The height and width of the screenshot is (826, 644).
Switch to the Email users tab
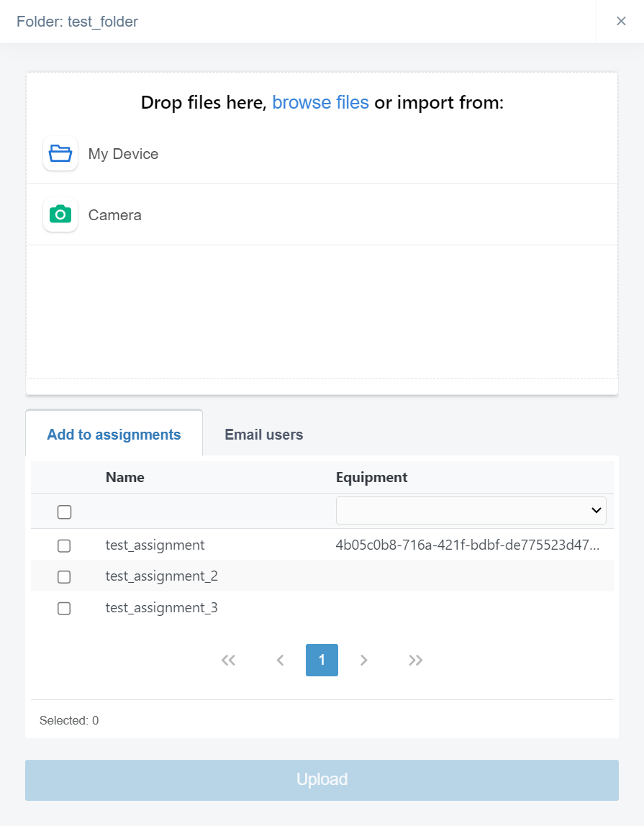click(263, 435)
